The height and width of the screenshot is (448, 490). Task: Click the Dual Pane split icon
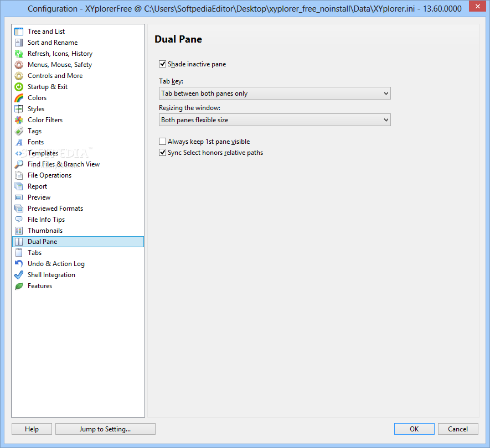pyautogui.click(x=19, y=242)
